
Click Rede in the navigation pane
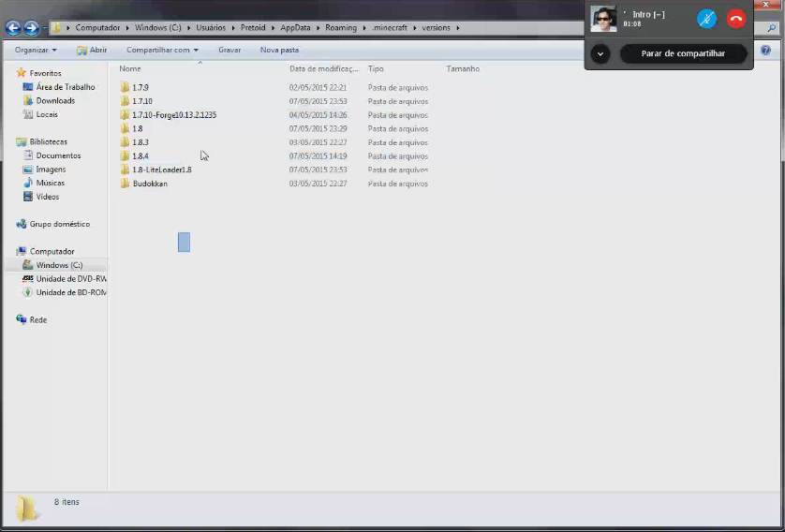point(38,319)
